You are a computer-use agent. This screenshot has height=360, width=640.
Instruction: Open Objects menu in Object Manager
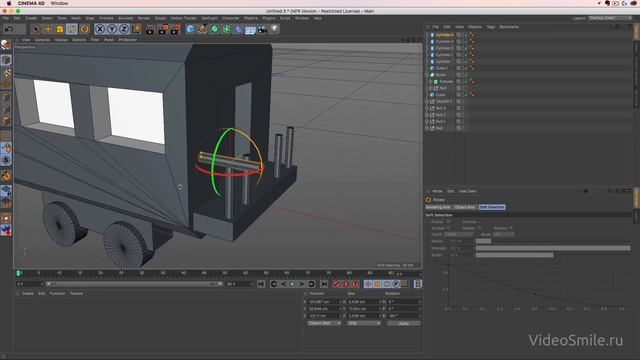pos(475,27)
